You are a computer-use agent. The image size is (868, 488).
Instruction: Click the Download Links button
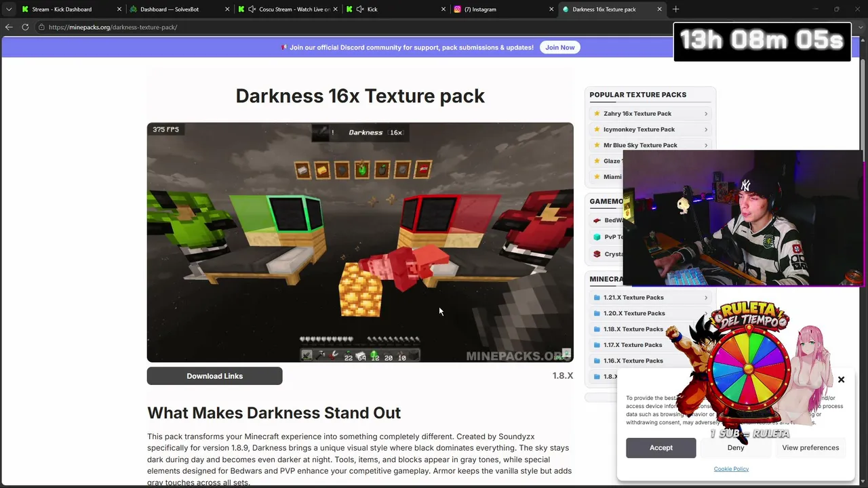coord(215,376)
